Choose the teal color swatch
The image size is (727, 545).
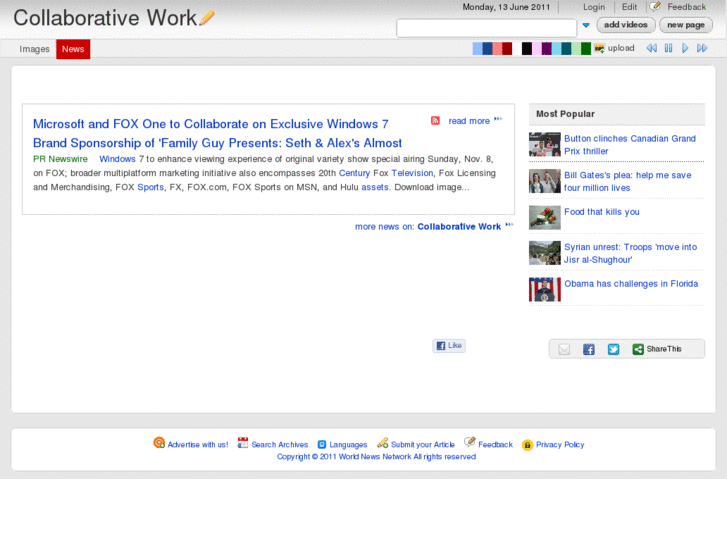tap(566, 48)
